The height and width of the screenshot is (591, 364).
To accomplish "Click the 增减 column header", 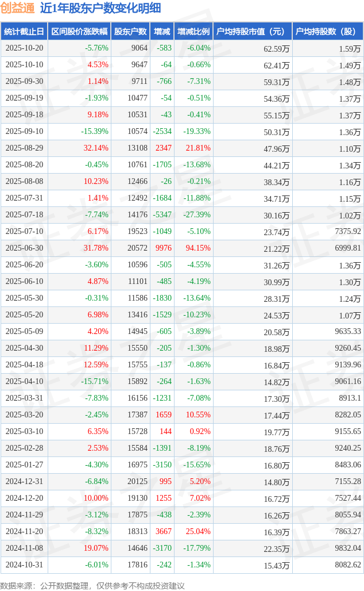I will [162, 32].
